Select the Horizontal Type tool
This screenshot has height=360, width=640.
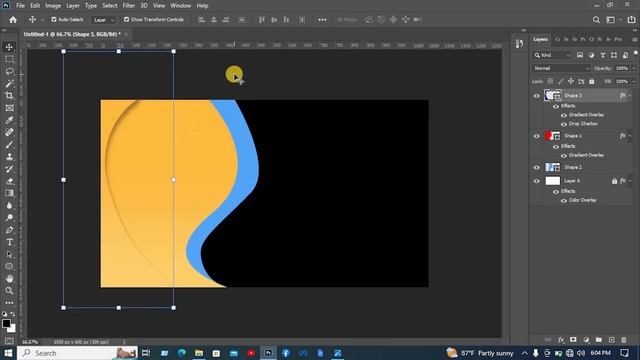click(9, 242)
